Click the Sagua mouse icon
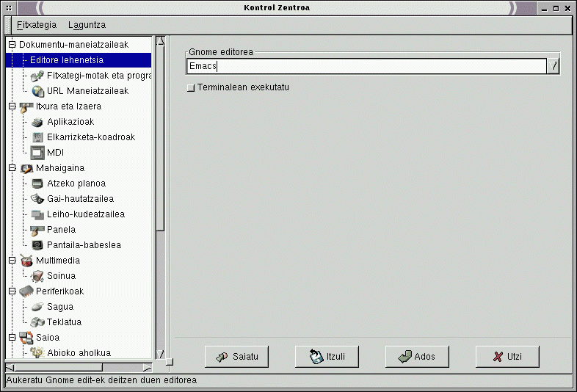 [37, 307]
